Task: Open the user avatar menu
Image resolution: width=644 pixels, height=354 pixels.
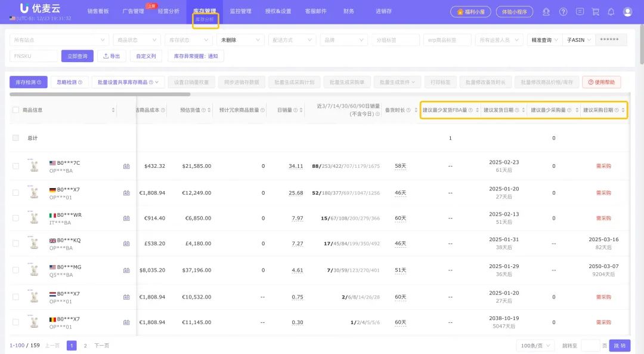Action: [x=627, y=12]
